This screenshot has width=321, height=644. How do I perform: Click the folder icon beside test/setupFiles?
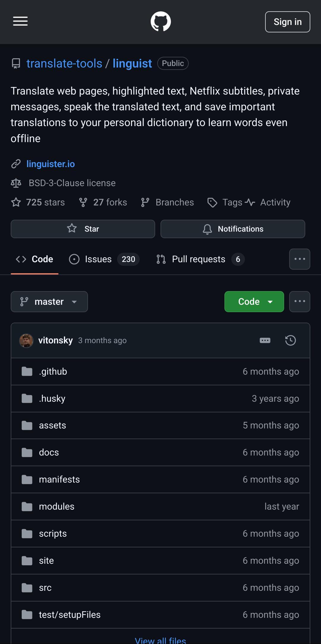[x=27, y=615]
